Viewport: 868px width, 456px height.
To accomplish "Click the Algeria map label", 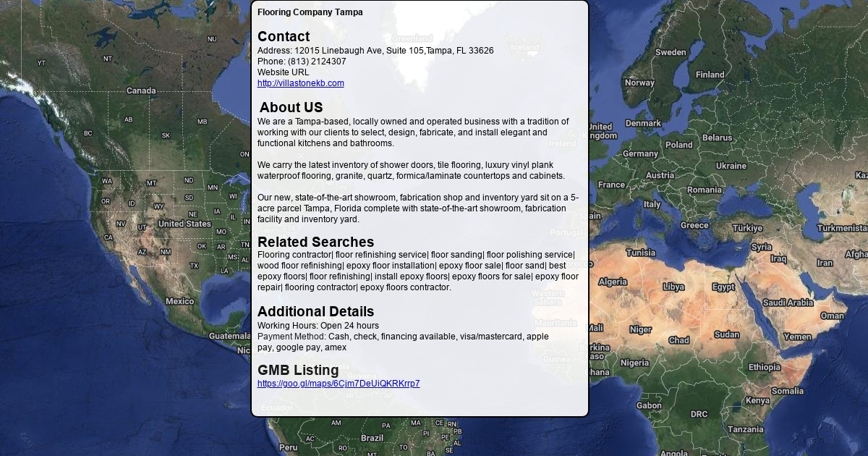I will point(613,282).
